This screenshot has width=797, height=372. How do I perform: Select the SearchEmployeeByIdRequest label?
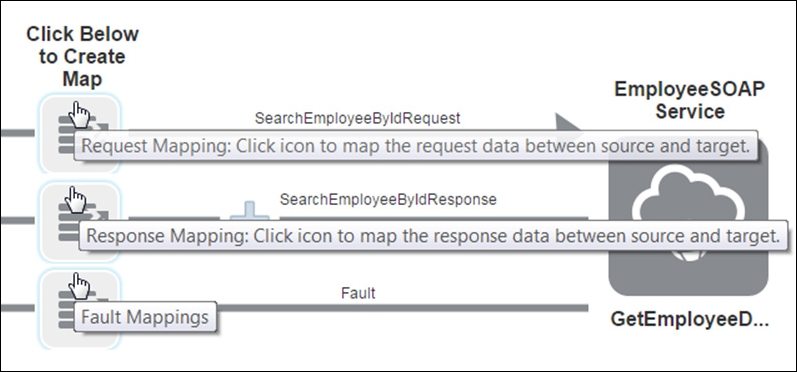[x=357, y=118]
